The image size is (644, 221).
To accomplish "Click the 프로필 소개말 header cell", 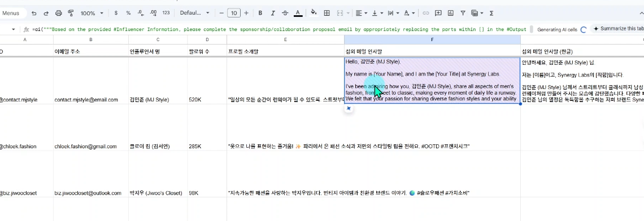I will click(x=285, y=51).
